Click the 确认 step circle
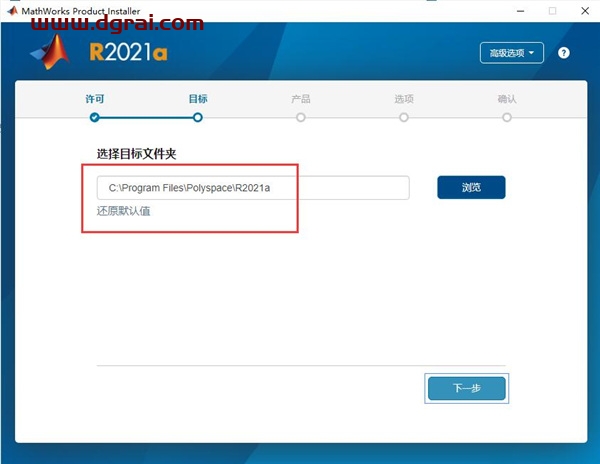The image size is (600, 464). point(507,117)
